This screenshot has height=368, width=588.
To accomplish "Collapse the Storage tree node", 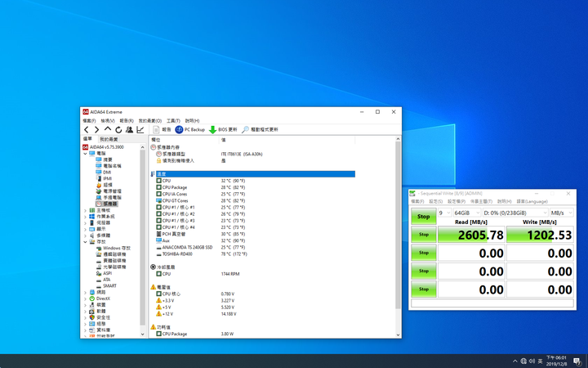I will [x=85, y=242].
